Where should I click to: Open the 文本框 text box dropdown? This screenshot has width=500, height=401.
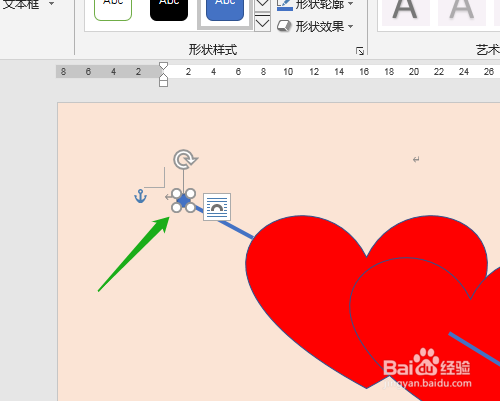click(51, 4)
